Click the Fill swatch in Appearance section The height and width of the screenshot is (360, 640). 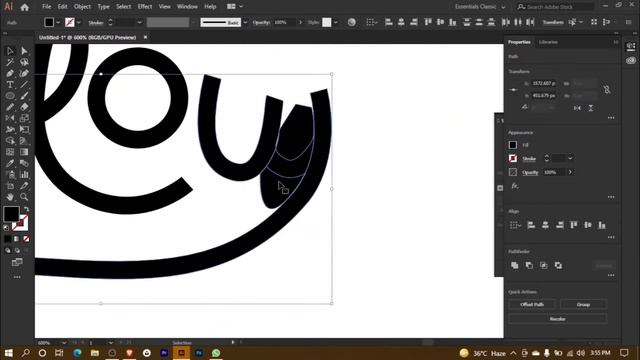coord(513,145)
